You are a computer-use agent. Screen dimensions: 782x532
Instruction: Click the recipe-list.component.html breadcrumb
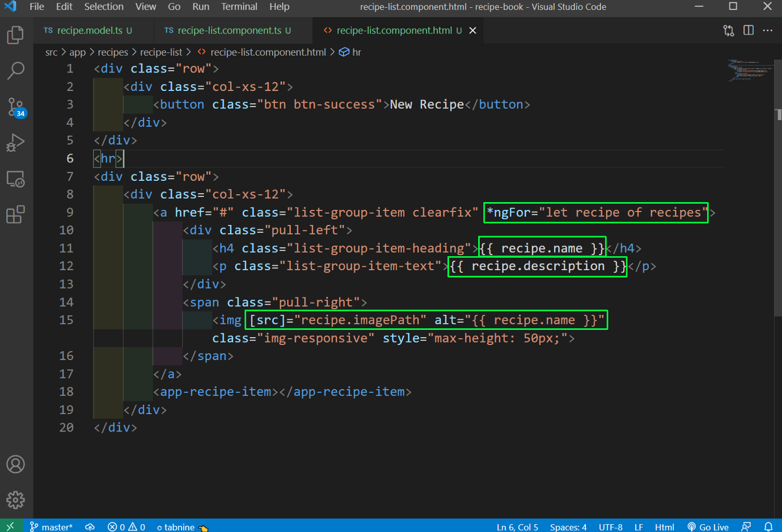tap(262, 52)
